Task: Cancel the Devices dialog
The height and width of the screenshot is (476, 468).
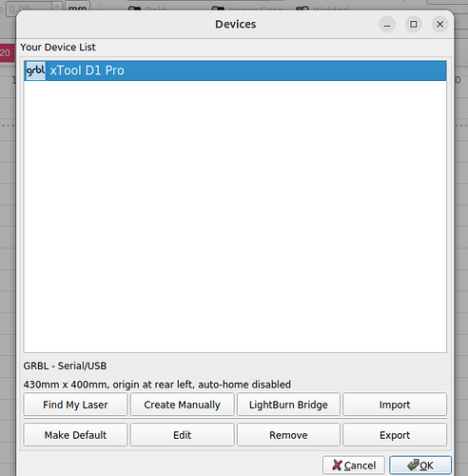Action: click(354, 466)
